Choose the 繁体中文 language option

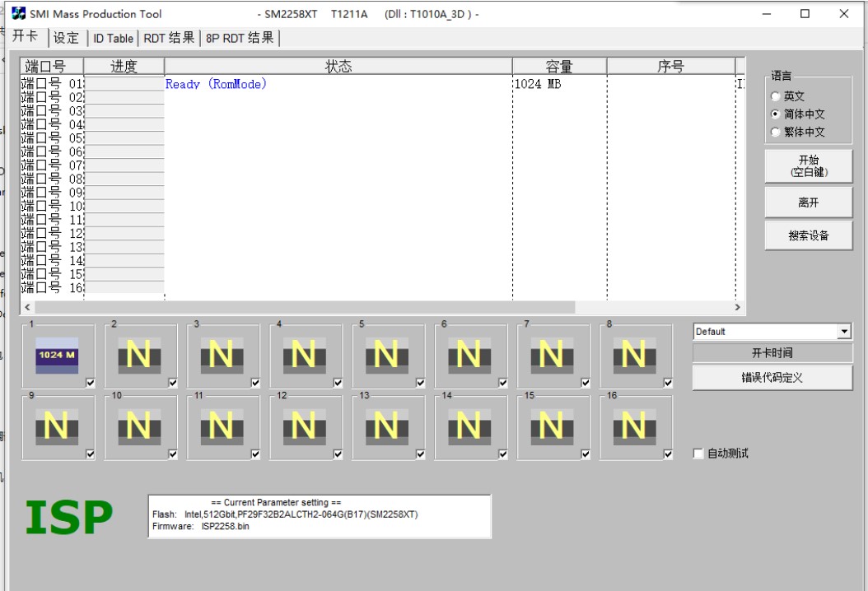click(x=776, y=133)
